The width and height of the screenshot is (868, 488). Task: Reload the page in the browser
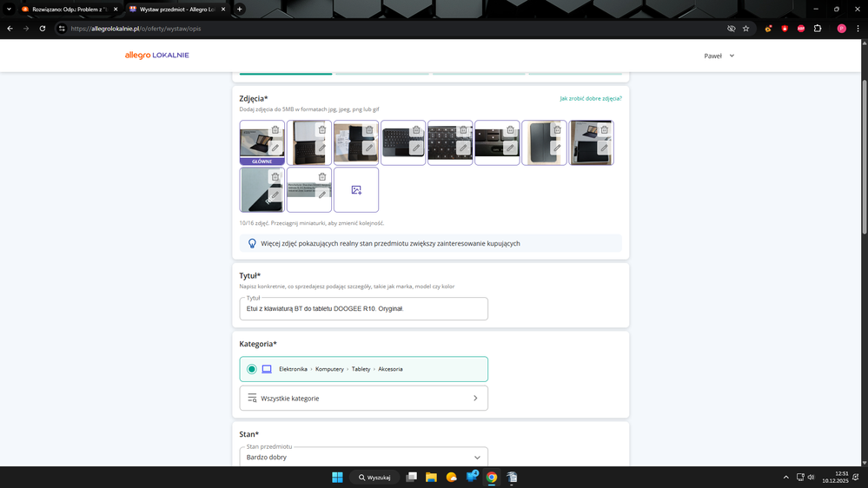pyautogui.click(x=42, y=29)
